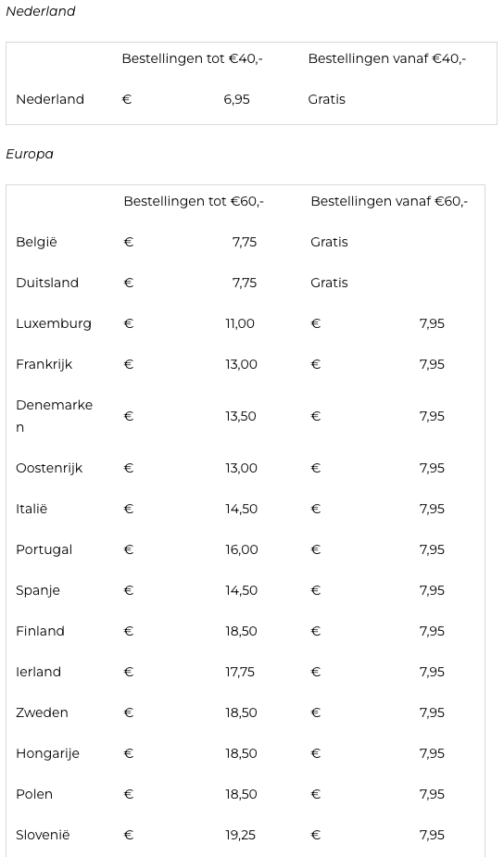Click Ierland's 17,75 shipping price
Viewport: 504px width, 857px height.
240,673
